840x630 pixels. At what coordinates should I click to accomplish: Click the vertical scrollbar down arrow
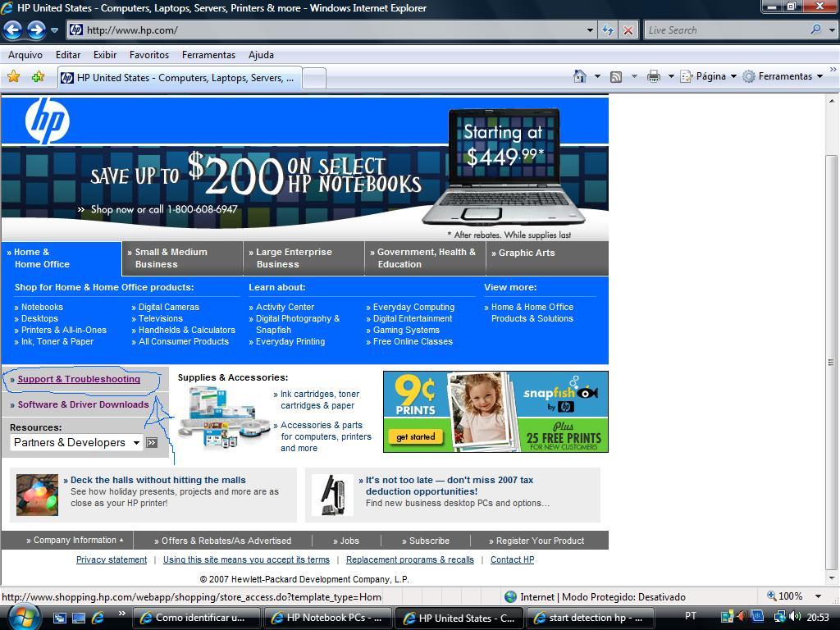[832, 578]
